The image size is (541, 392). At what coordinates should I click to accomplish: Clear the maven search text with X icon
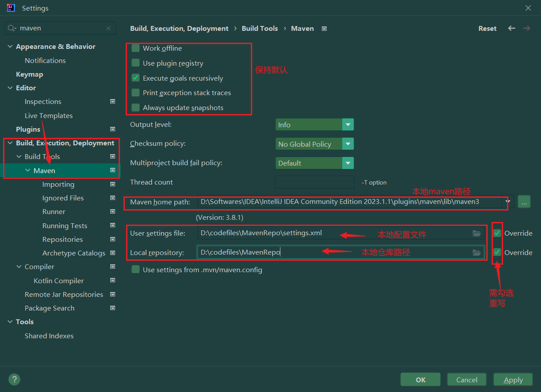click(x=108, y=28)
